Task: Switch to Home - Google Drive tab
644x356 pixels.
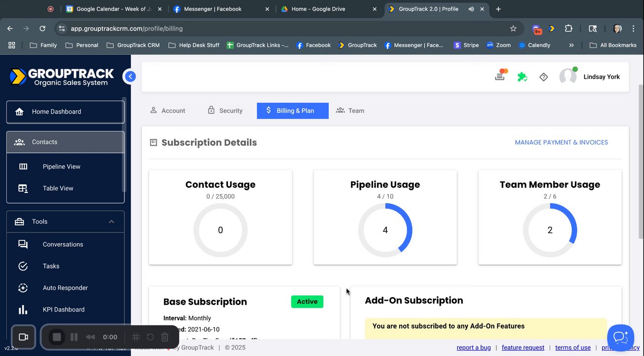Action: click(329, 9)
